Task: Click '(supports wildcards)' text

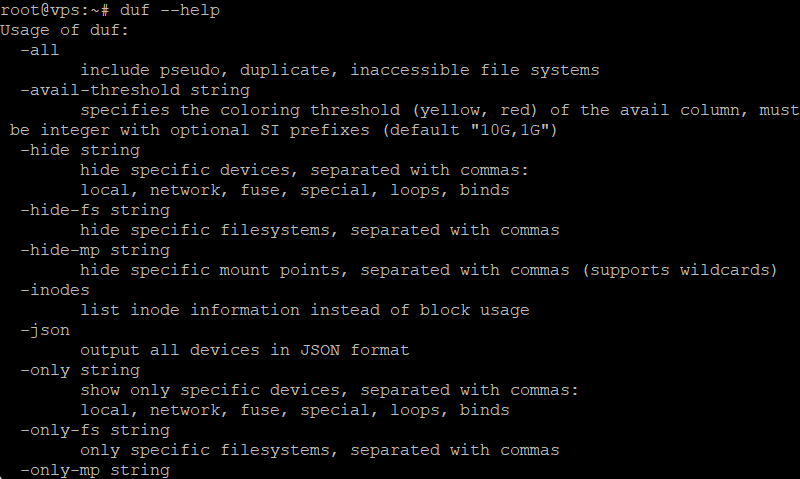Action: [x=680, y=270]
